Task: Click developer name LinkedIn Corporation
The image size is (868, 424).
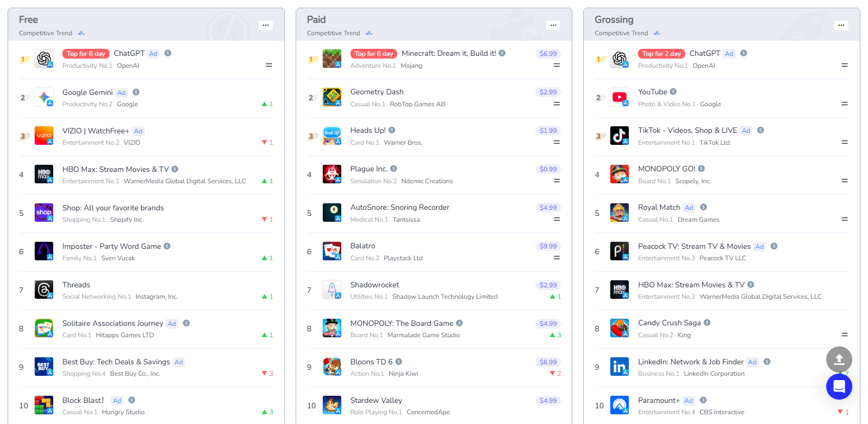Action: click(x=714, y=374)
